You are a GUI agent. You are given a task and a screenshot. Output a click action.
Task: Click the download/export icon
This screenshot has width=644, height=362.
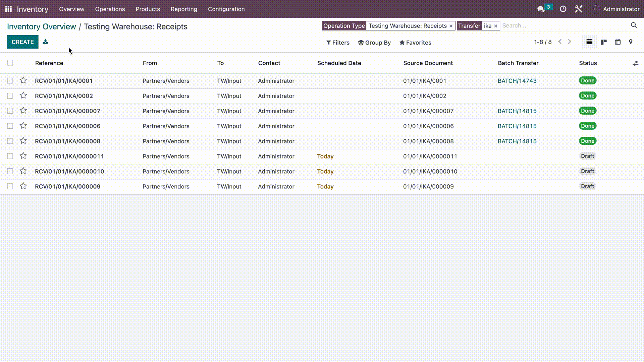tap(46, 42)
